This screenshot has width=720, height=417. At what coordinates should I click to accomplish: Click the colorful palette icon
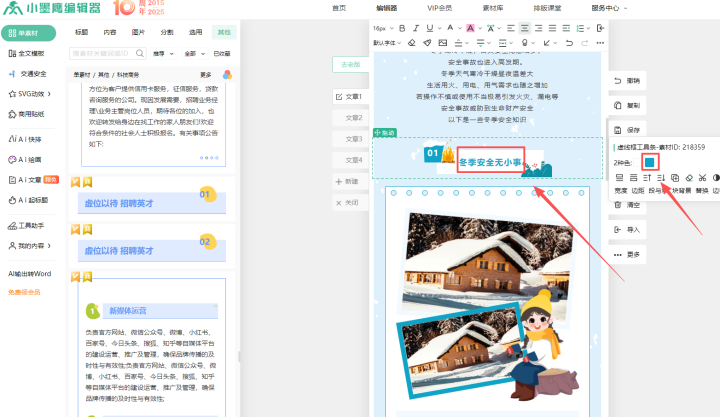point(228,74)
